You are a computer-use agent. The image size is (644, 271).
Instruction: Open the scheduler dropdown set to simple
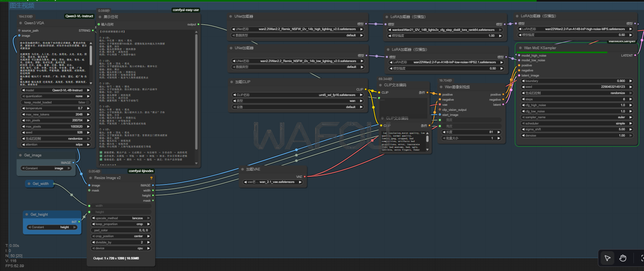point(577,123)
